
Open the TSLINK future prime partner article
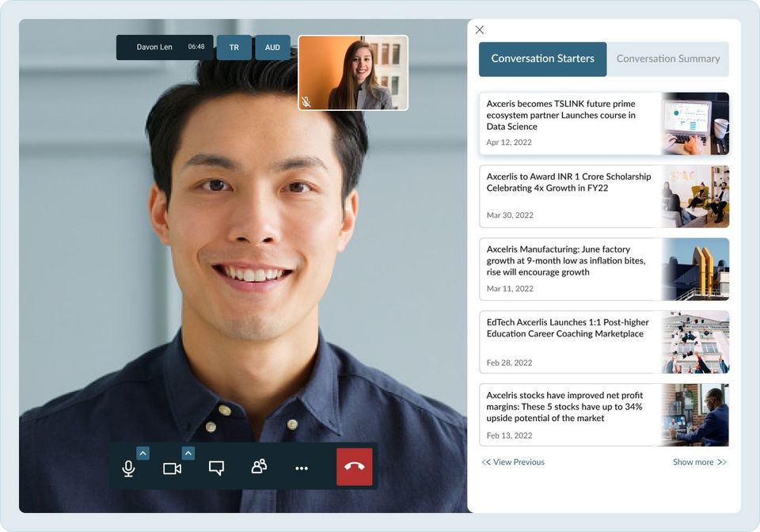(604, 123)
